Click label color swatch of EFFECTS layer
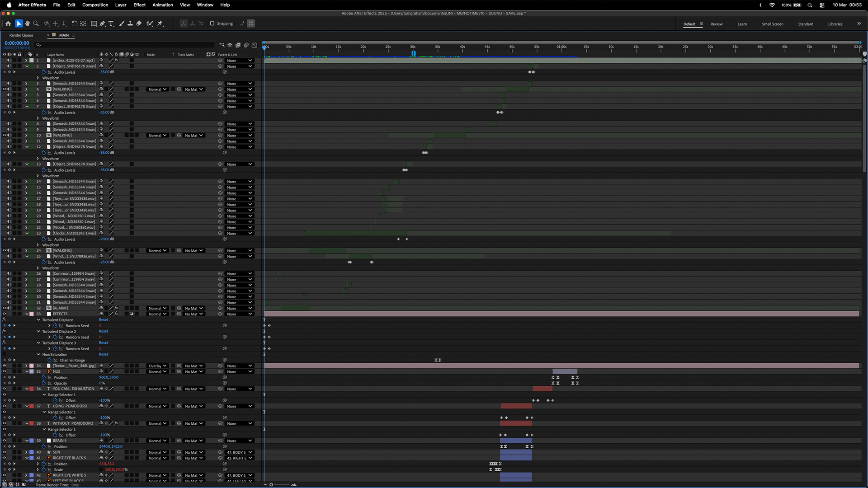This screenshot has height=488, width=868. point(32,314)
